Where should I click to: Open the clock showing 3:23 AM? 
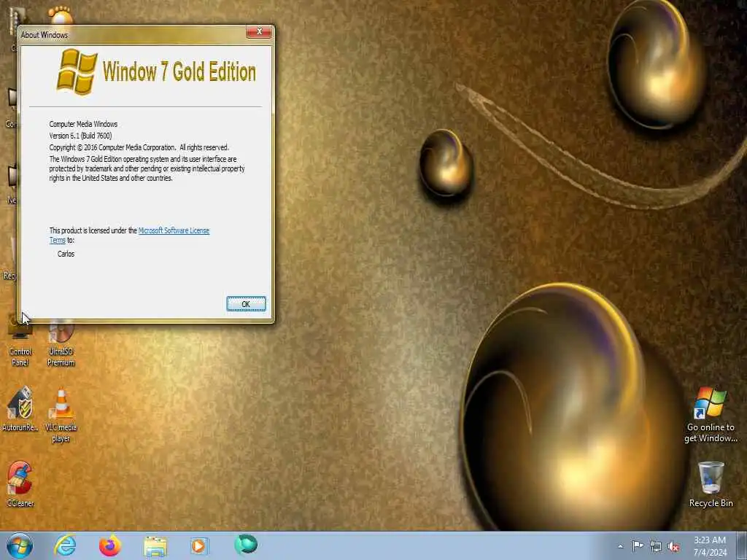pyautogui.click(x=710, y=546)
